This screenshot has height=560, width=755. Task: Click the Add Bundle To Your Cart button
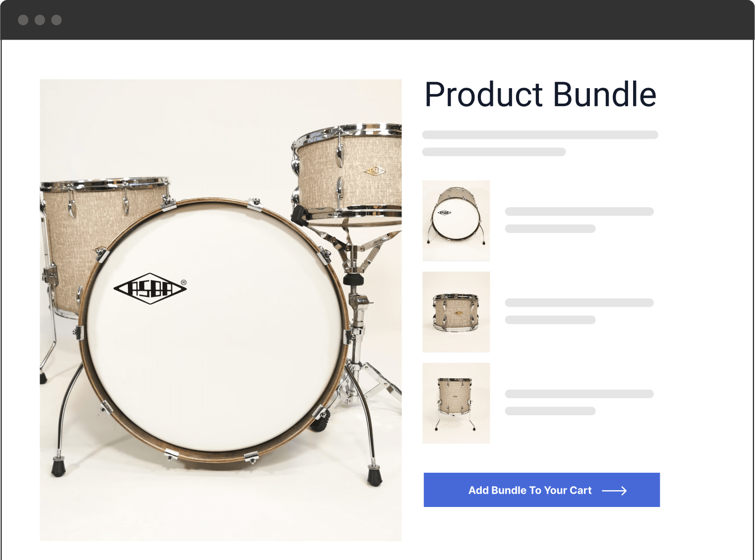pos(541,490)
